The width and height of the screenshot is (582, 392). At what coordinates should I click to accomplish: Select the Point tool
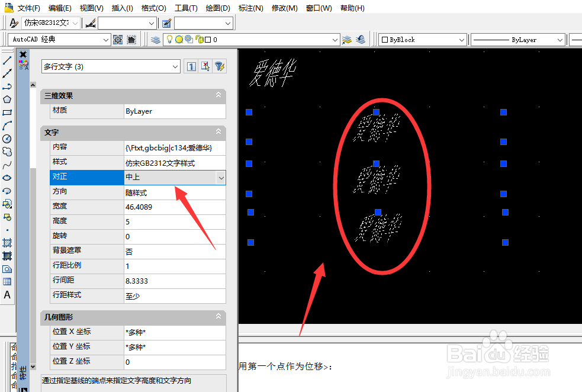tap(7, 230)
